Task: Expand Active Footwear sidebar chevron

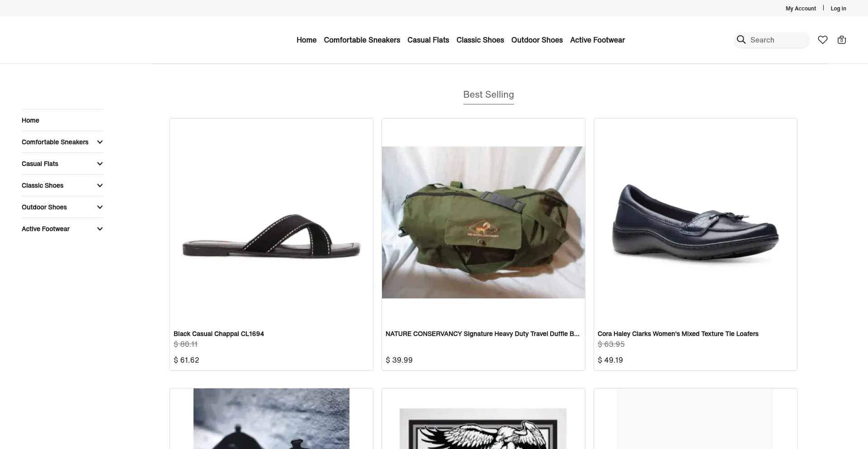Action: pyautogui.click(x=100, y=229)
